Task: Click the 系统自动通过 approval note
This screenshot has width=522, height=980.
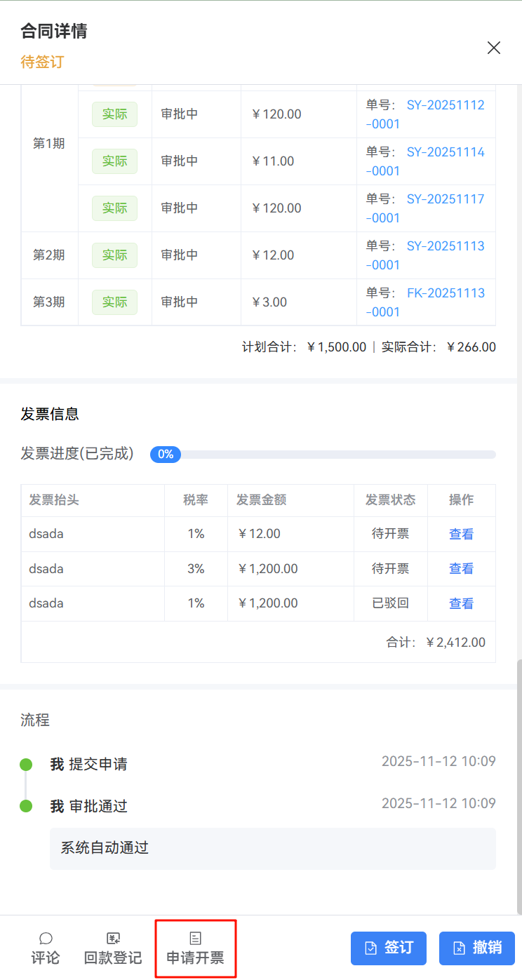Action: coord(105,848)
